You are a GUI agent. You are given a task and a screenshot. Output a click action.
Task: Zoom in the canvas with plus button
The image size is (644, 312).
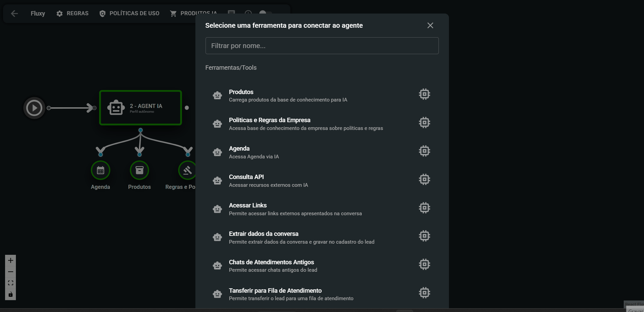point(10,261)
